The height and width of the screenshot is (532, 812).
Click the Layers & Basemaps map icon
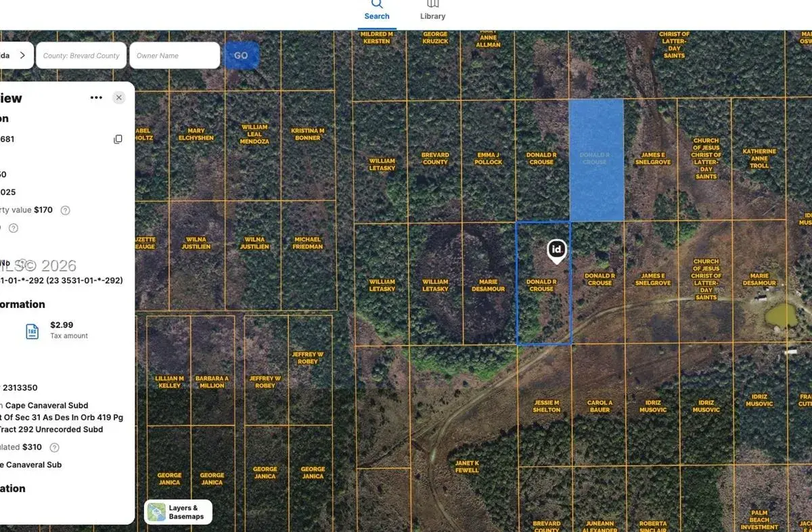click(156, 512)
